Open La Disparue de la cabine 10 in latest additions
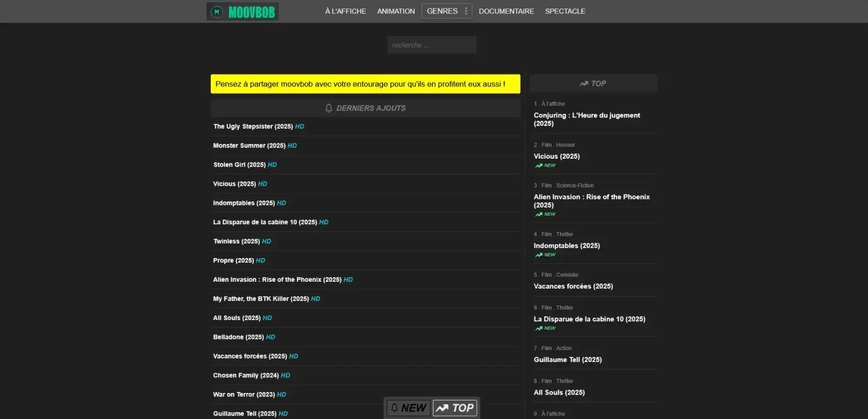 [265, 222]
